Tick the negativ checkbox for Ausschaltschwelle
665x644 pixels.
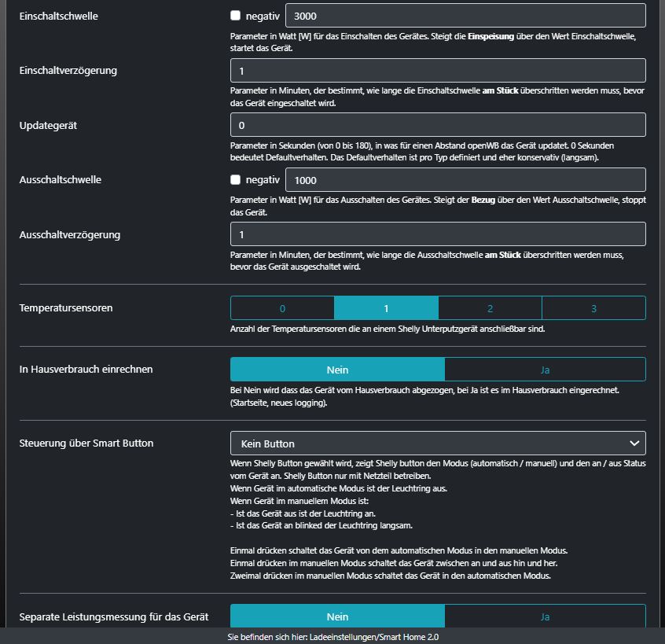click(236, 180)
